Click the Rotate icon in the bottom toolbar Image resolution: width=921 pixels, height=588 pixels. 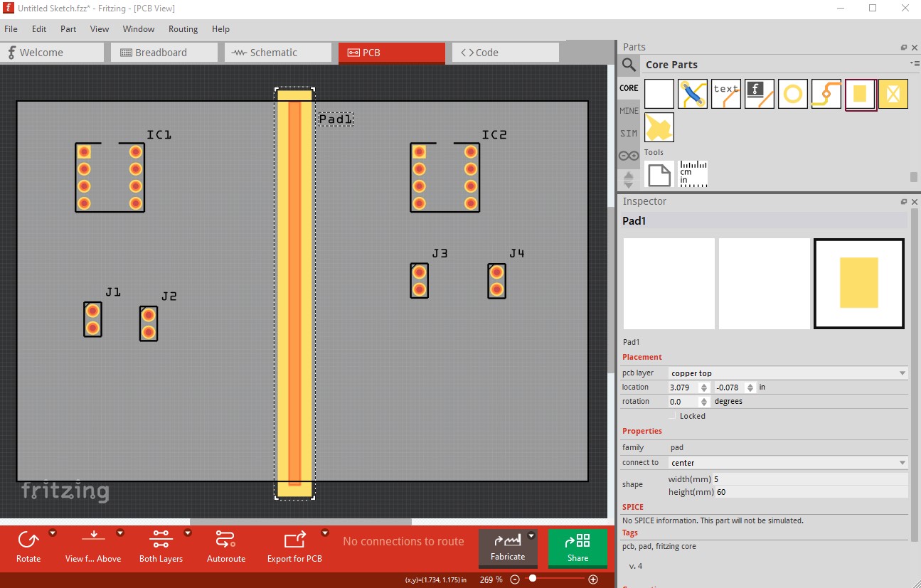click(x=28, y=540)
